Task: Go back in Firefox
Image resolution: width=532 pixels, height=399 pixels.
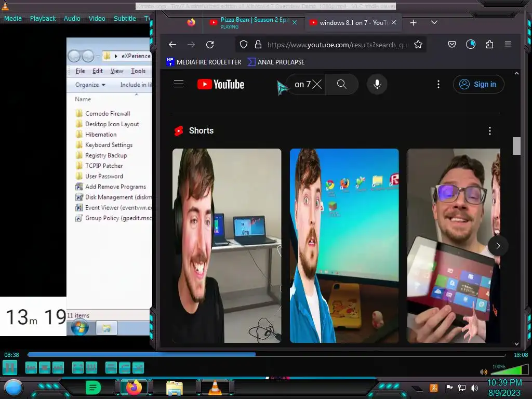Action: [x=172, y=45]
